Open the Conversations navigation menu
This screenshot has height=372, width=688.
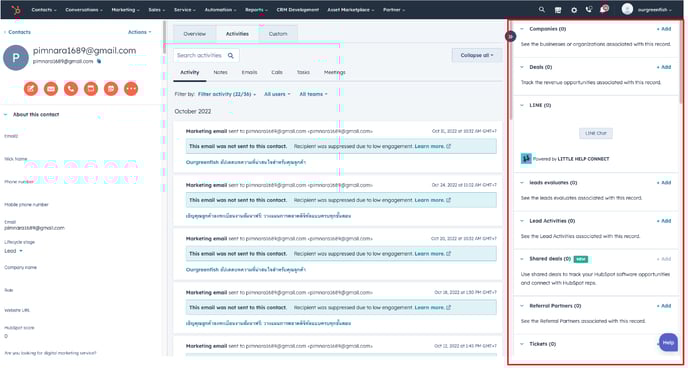84,10
